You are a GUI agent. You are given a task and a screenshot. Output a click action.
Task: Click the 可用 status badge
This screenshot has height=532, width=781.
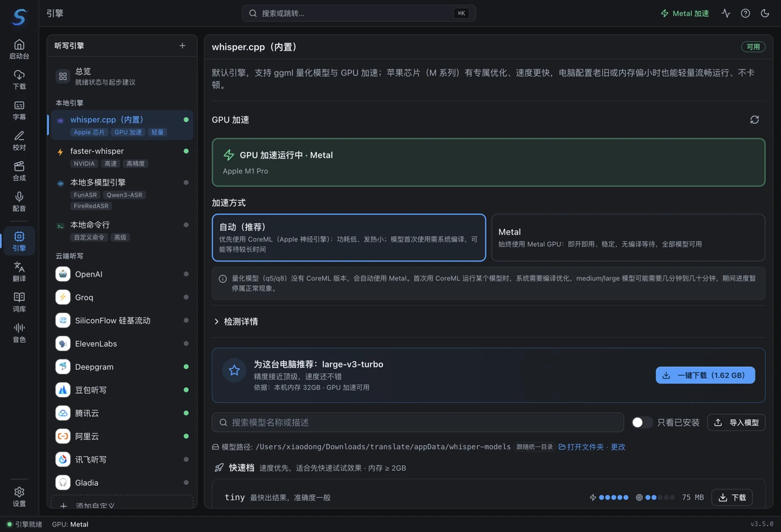tap(753, 47)
